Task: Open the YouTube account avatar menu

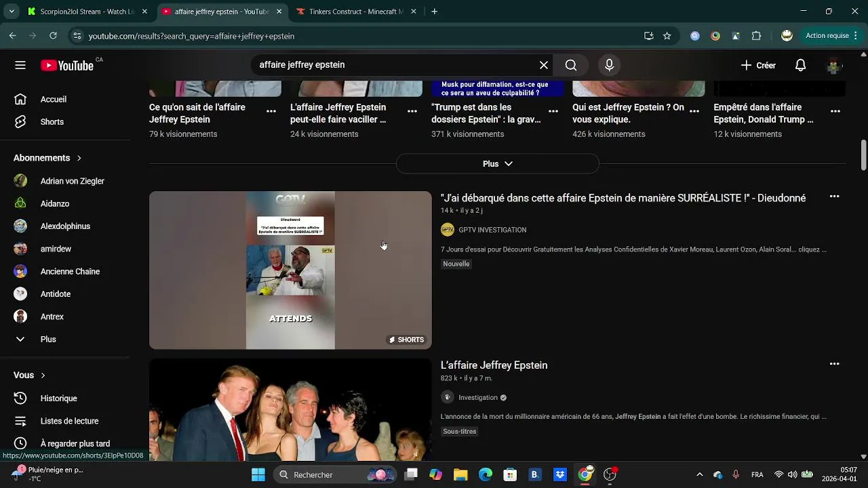Action: point(834,65)
